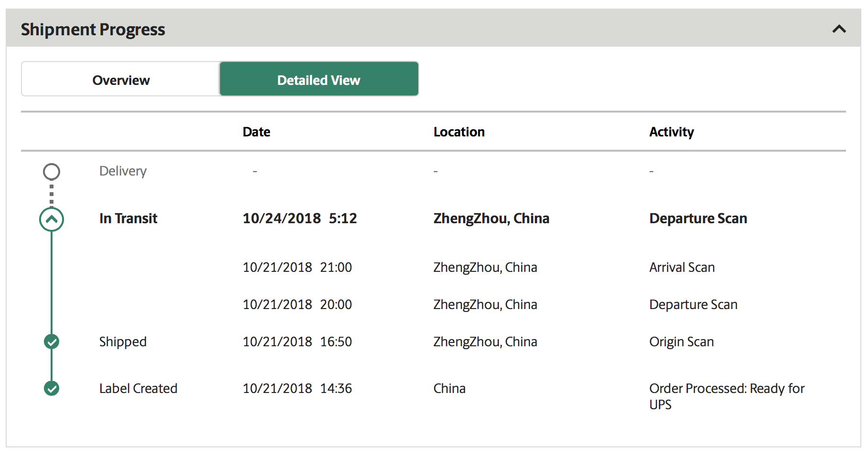
Task: Click the Location column header
Action: (459, 132)
